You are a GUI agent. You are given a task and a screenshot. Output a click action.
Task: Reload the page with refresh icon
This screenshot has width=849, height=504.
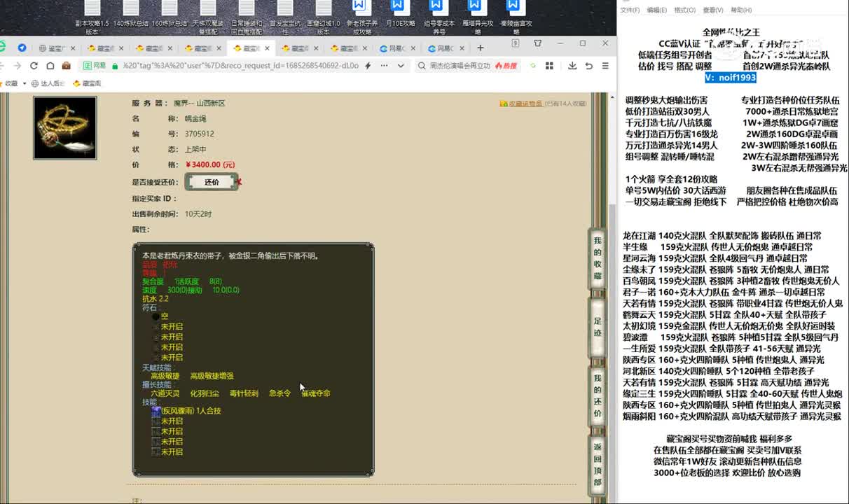coord(34,66)
